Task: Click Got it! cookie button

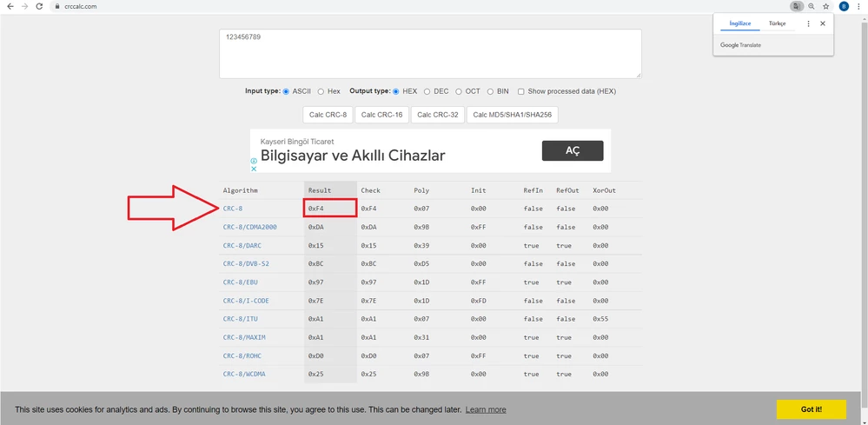Action: tap(811, 409)
